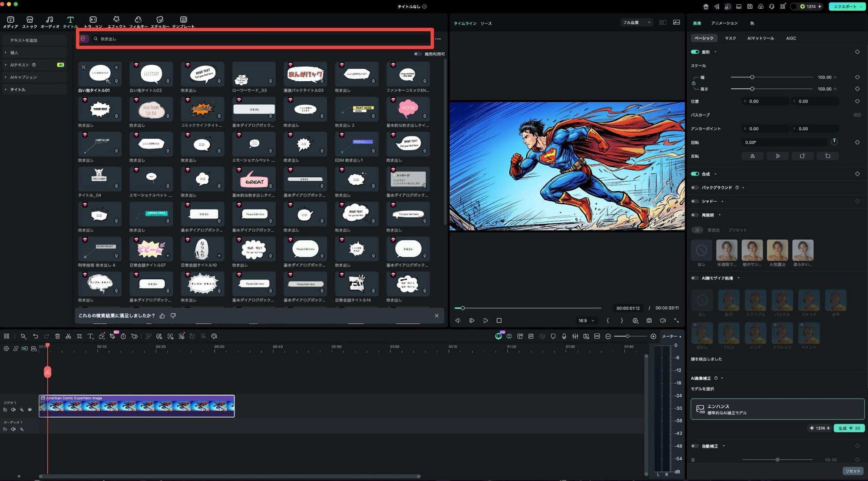Open the 16:9 aspect ratio dropdown
868x481 pixels.
pos(586,321)
